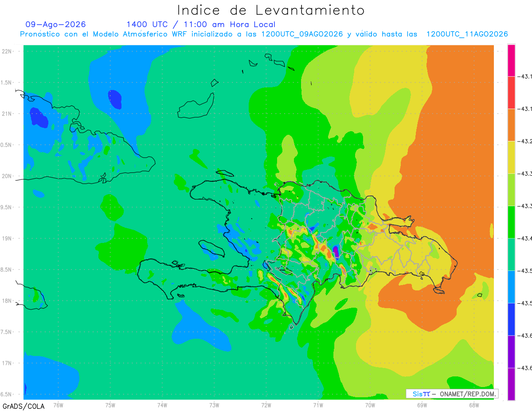Click the '7.5N' latitude label

(7, 332)
